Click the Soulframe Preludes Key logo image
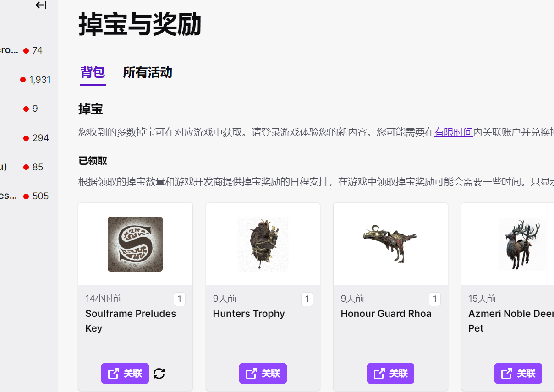The image size is (554, 392). click(x=135, y=244)
